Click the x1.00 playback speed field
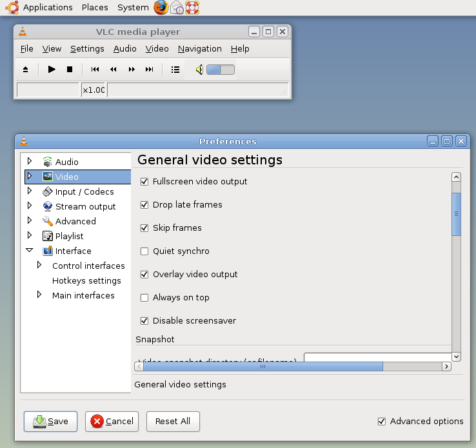The height and width of the screenshot is (448, 476). coord(94,90)
